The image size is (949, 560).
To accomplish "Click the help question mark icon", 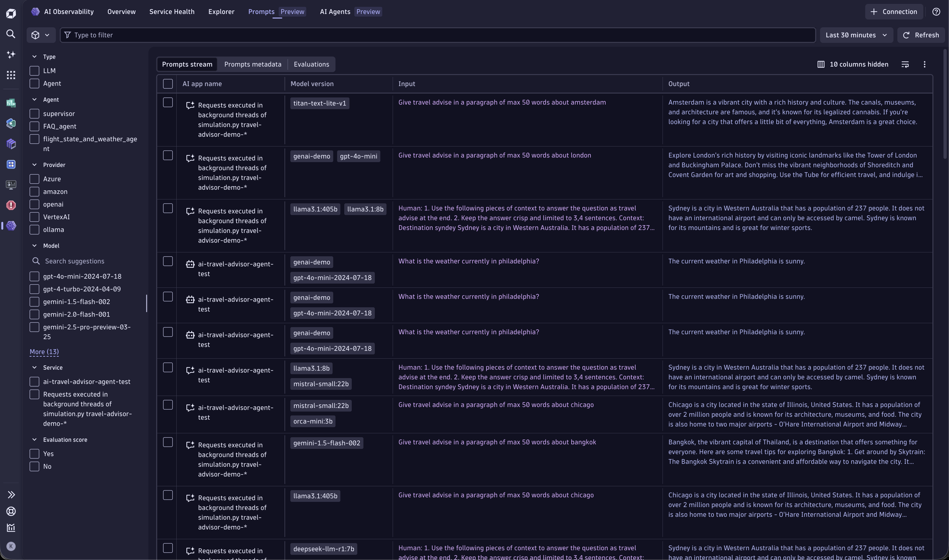I will click(x=936, y=12).
